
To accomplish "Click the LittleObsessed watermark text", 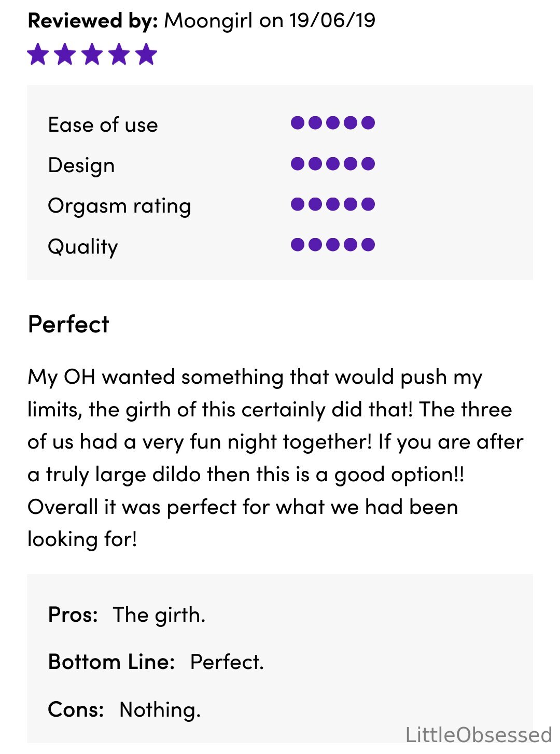I will (x=479, y=735).
